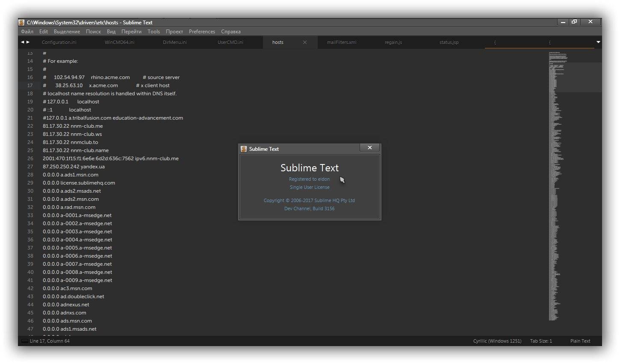Viewport: 620px width, 364px height.
Task: Open the Поиск menu
Action: (93, 32)
